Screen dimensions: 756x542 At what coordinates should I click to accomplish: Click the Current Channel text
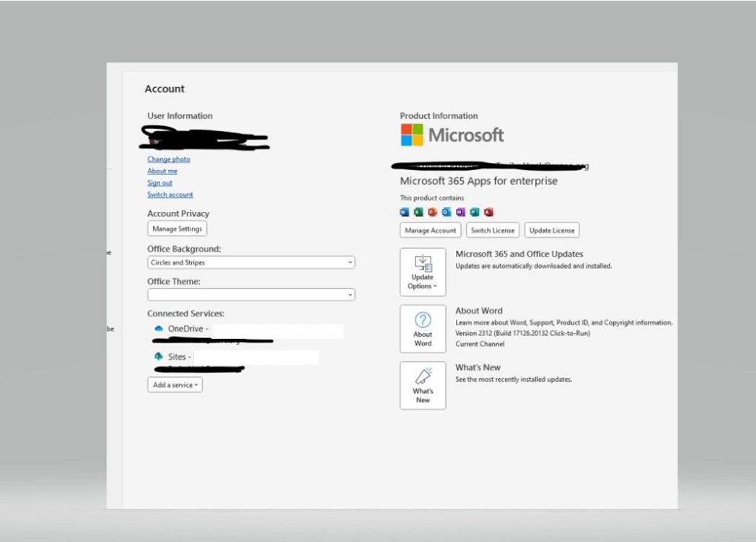pos(480,344)
